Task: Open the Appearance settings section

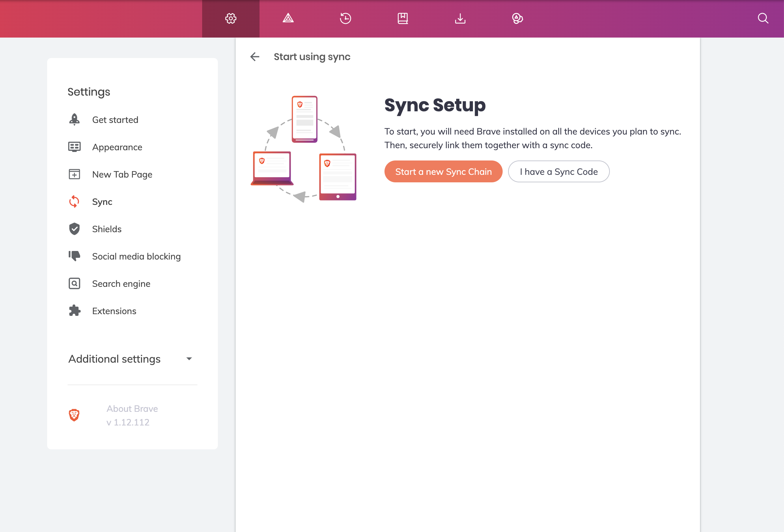Action: coord(117,147)
